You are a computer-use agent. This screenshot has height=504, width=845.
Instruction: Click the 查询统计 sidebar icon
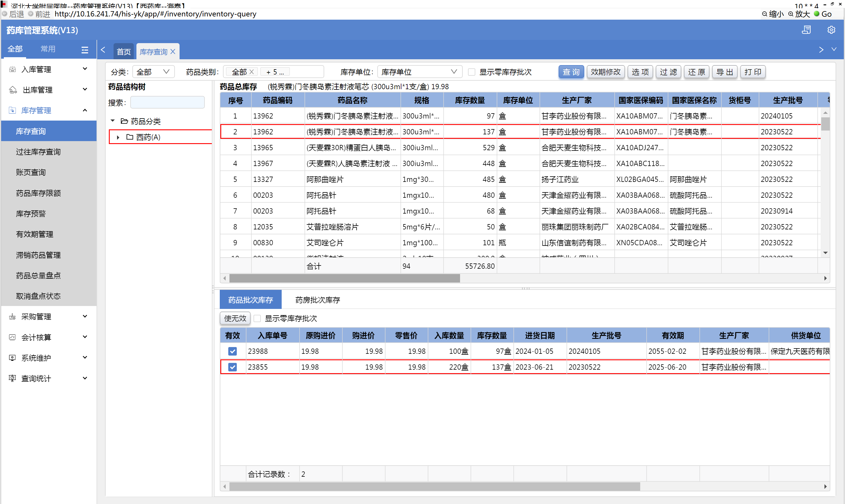[x=13, y=378]
